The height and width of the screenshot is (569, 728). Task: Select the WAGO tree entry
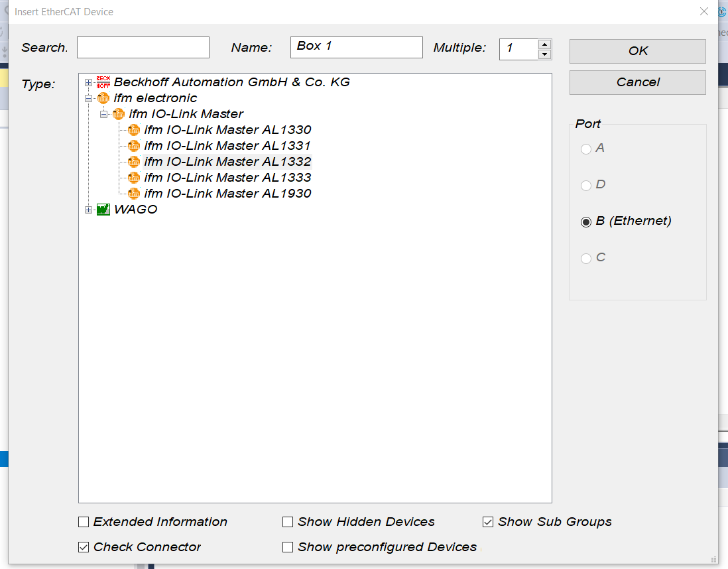tap(135, 210)
